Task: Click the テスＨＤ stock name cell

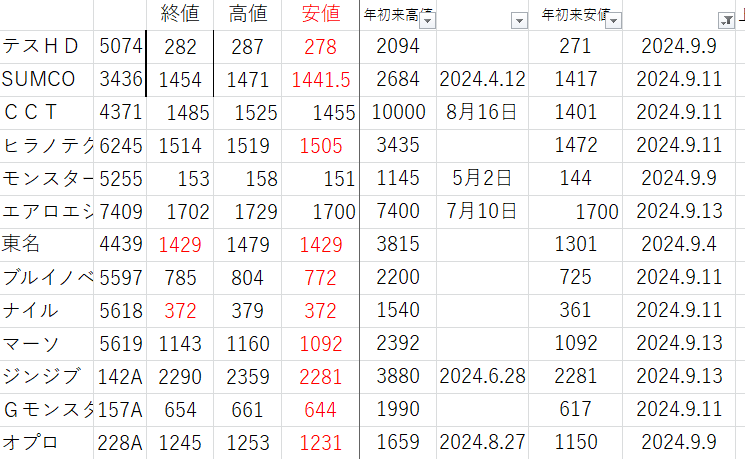Action: point(46,46)
